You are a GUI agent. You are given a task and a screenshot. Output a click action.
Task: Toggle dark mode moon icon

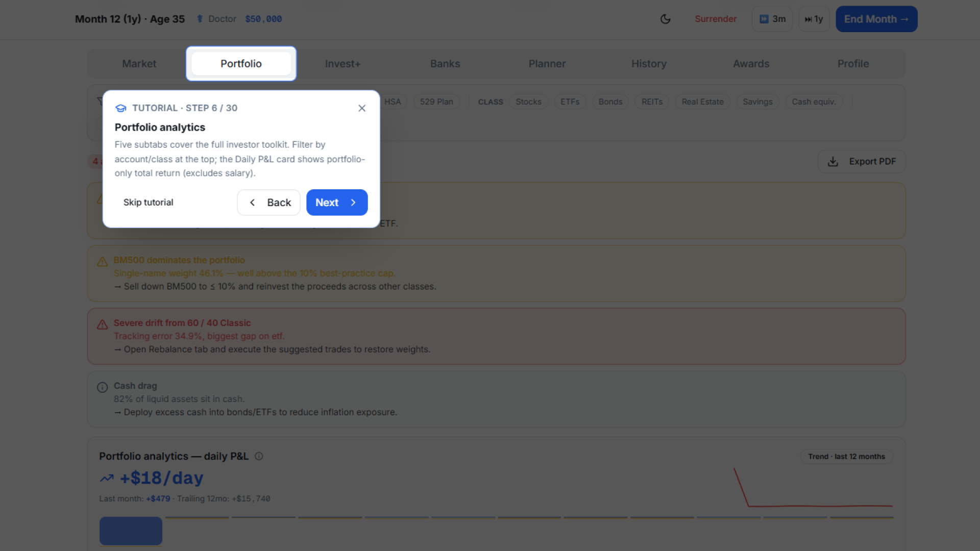coord(665,19)
